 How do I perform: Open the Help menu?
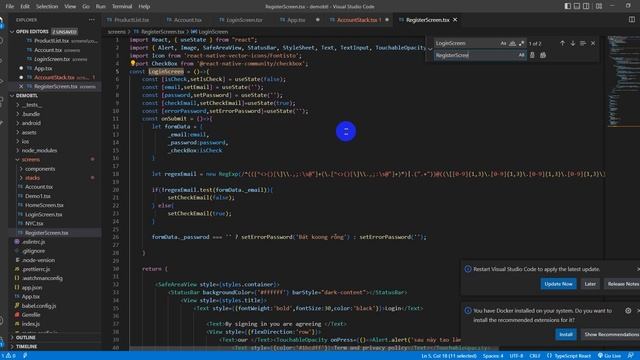[144, 7]
